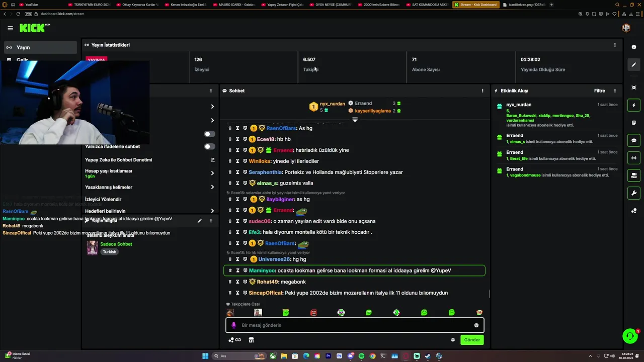Ban sudec06 using shield icon
This screenshot has width=644, height=362.
(x=245, y=221)
